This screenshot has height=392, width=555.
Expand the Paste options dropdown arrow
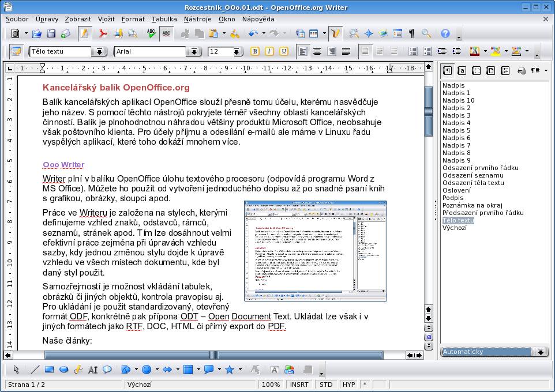pyautogui.click(x=224, y=33)
